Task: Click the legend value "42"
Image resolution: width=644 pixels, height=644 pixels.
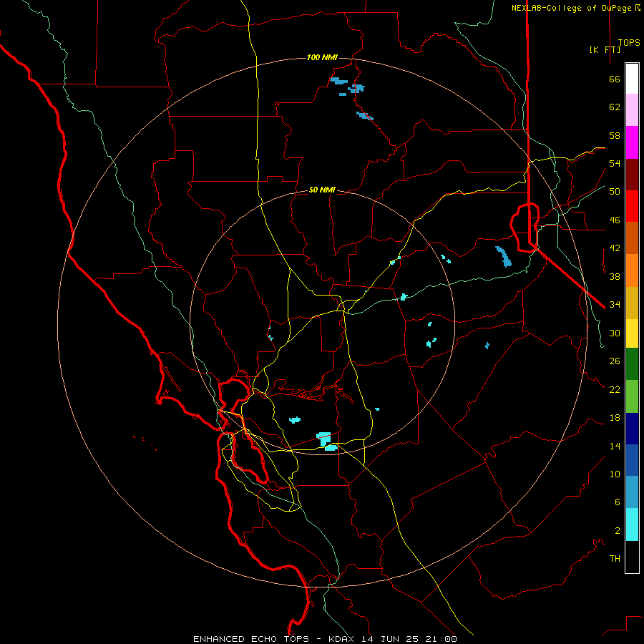Action: tap(615, 248)
